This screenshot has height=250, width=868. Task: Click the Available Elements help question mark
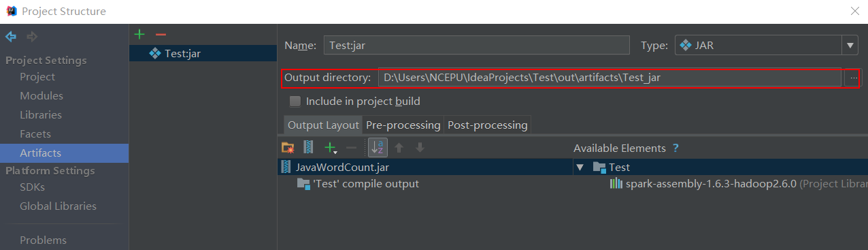675,148
